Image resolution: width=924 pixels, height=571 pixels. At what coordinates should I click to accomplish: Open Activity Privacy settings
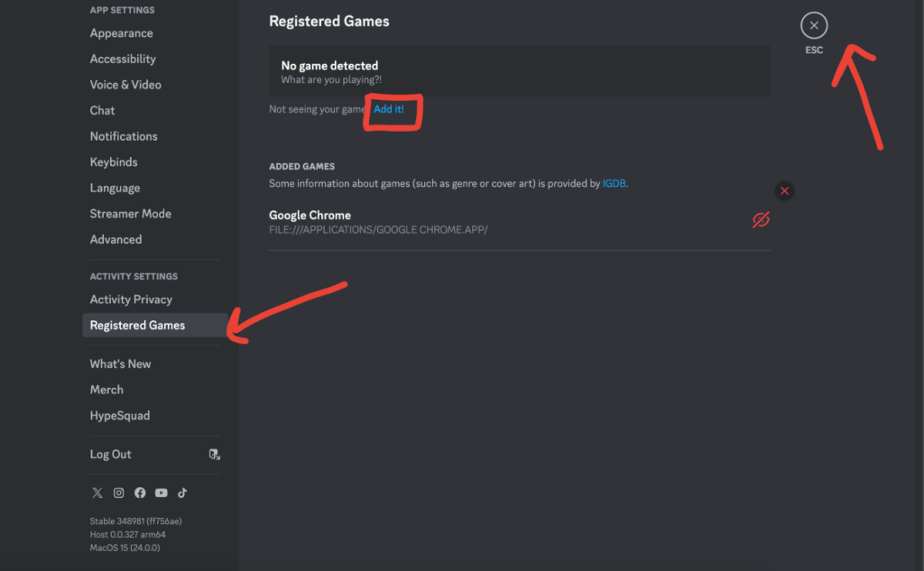coord(131,299)
